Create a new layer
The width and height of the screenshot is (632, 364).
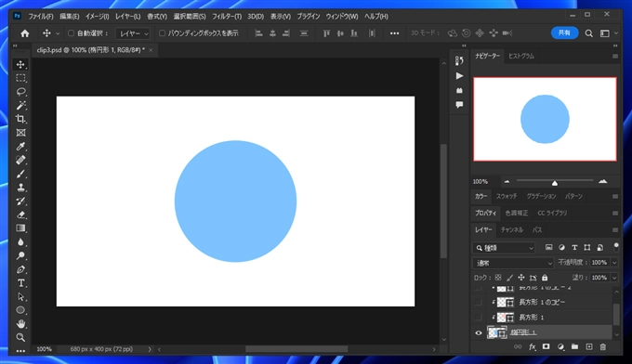click(589, 346)
